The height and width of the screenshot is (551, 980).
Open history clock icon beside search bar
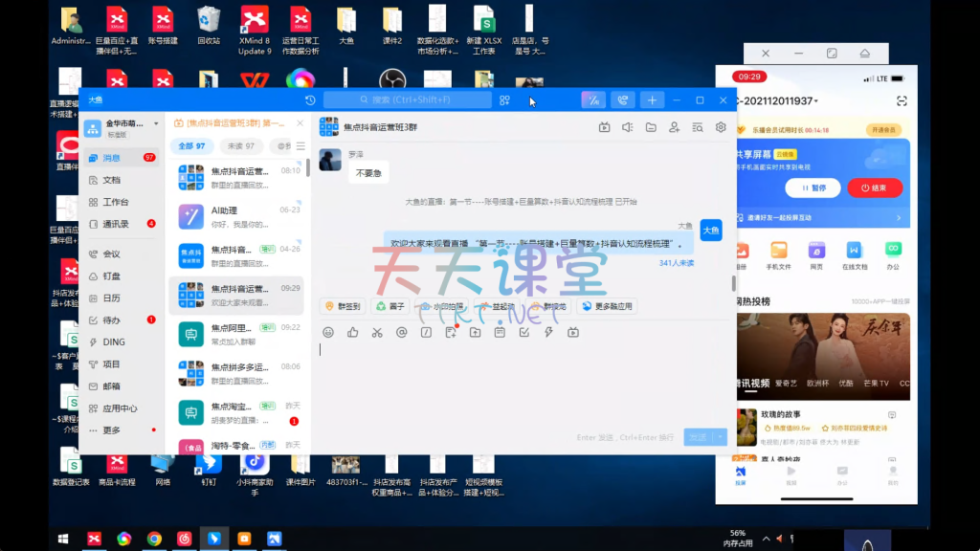pos(310,100)
